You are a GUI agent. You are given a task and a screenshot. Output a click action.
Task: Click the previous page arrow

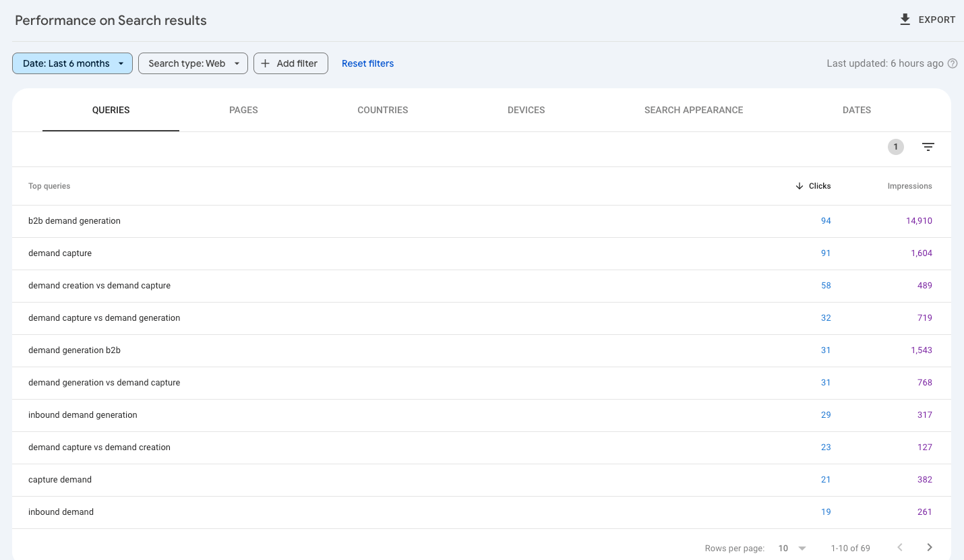click(x=900, y=548)
